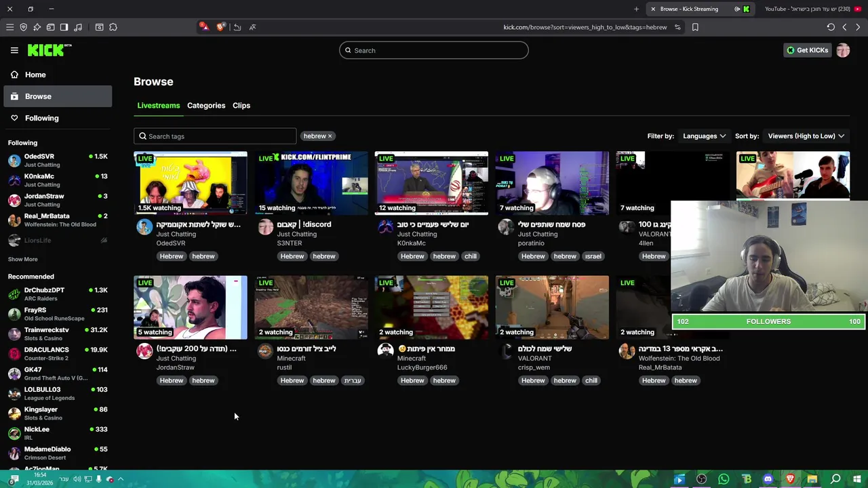
Task: Open Viewers (High to Low) sort dropdown
Action: (806, 136)
